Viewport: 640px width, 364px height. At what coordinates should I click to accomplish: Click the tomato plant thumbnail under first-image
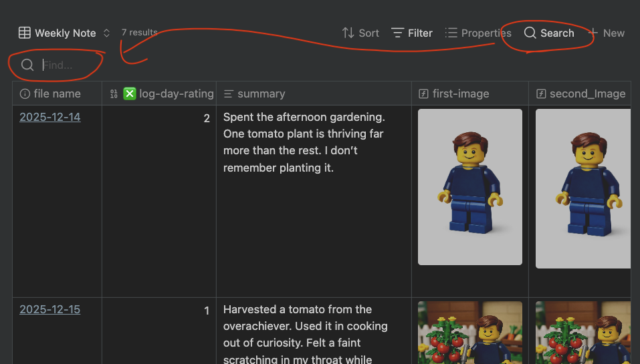click(469, 333)
